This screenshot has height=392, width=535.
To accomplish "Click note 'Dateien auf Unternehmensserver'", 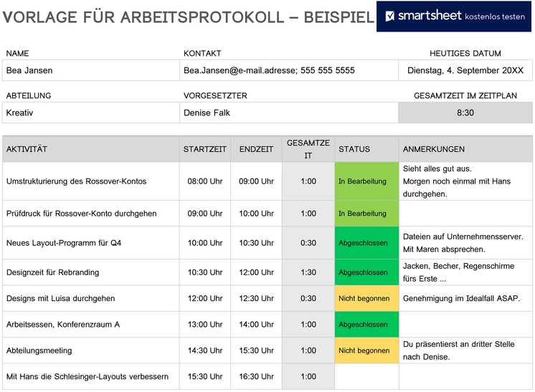I will point(465,243).
